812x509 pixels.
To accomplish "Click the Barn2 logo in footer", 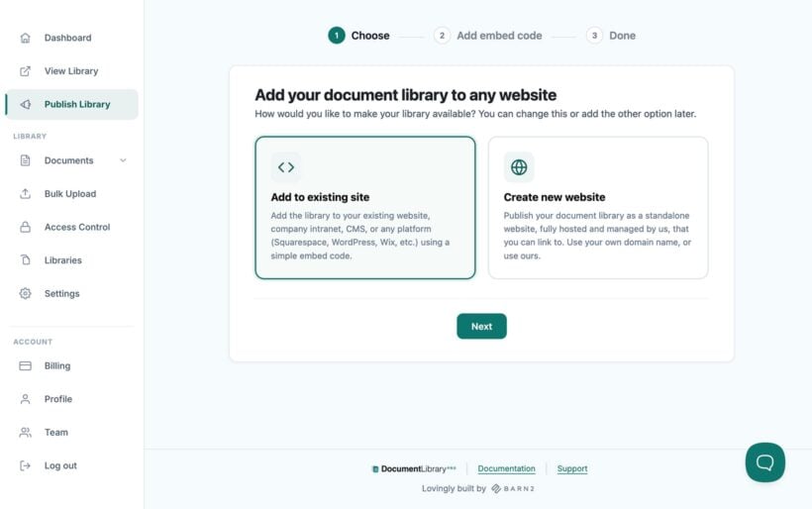I will pyautogui.click(x=513, y=488).
